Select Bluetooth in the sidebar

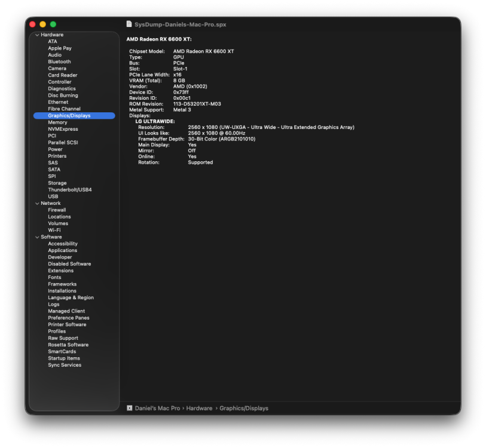click(59, 62)
